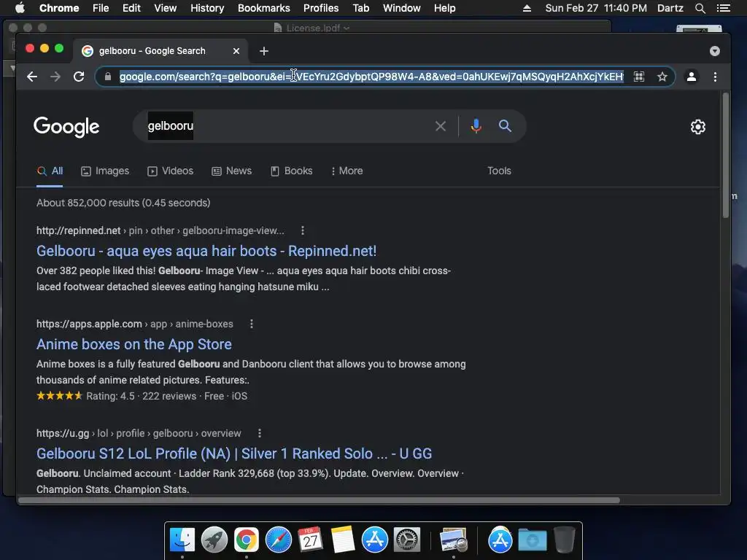Reload the Google search page

[x=79, y=77]
